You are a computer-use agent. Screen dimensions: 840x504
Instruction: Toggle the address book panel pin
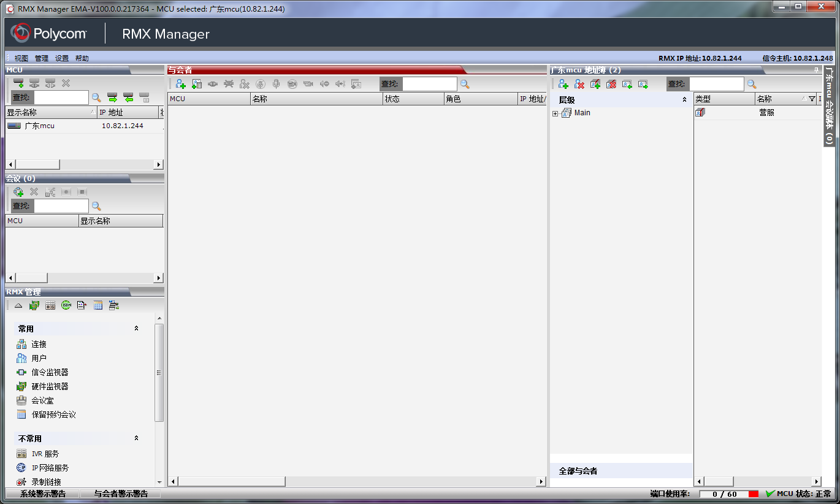[x=815, y=70]
